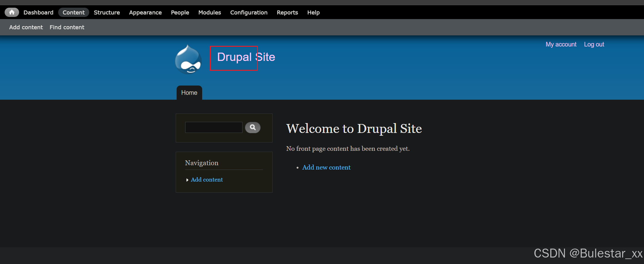The image size is (644, 264).
Task: Open the Dashboard admin menu
Action: (38, 12)
